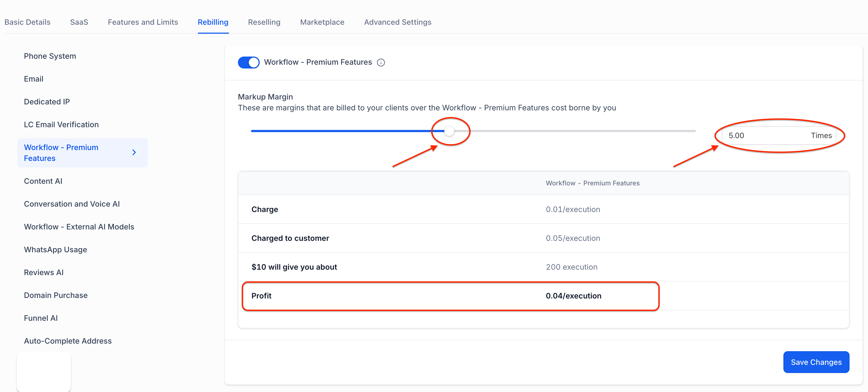Viewport: 868px width, 392px height.
Task: Switch to Advanced Settings tab
Action: click(x=397, y=22)
